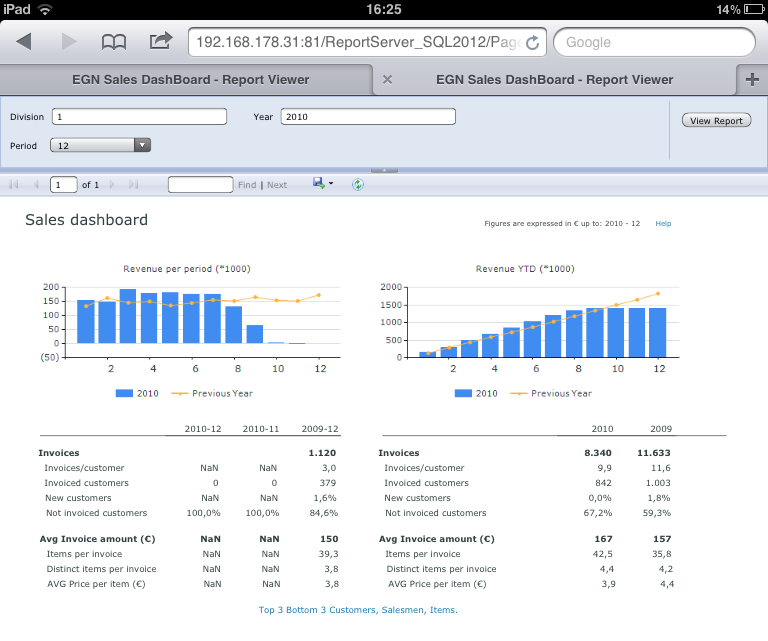Image resolution: width=768 pixels, height=641 pixels.
Task: Click the export save disk icon
Action: point(318,183)
